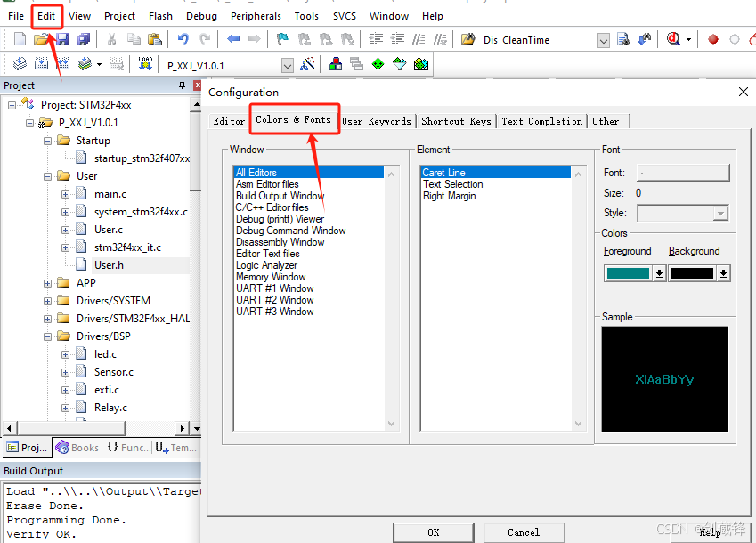
Task: Switch to the Other tab
Action: click(x=606, y=121)
